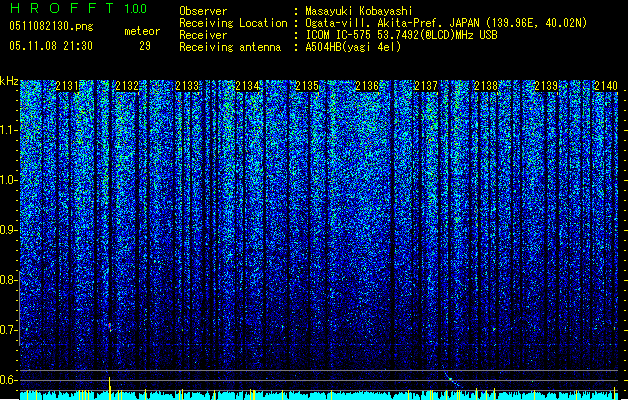Click the A504HB(yagi 4el) antenna value
The width and height of the screenshot is (629, 400).
(x=353, y=47)
